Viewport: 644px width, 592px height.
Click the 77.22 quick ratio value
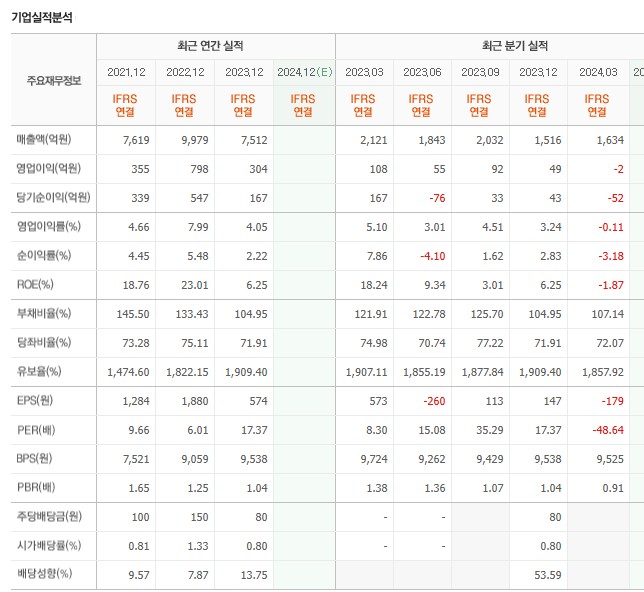[490, 343]
